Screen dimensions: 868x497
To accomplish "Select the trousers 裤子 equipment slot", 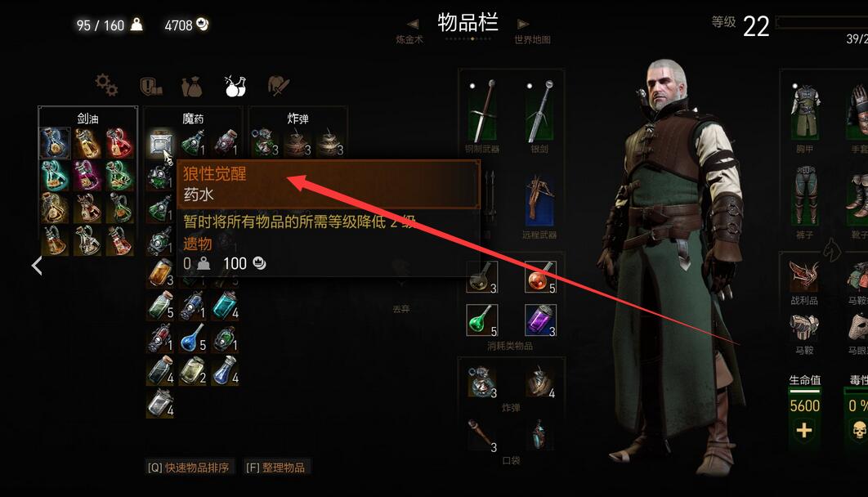I will click(805, 196).
